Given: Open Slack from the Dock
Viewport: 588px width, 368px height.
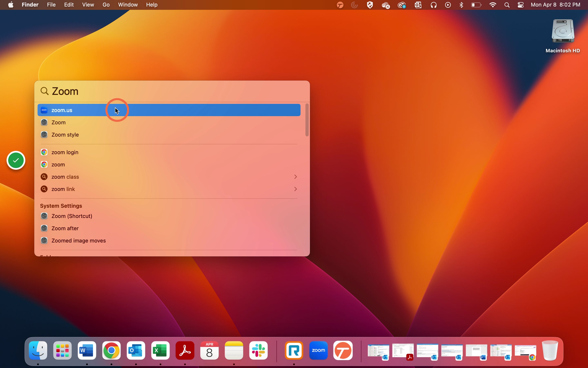Looking at the screenshot, I should tap(258, 350).
